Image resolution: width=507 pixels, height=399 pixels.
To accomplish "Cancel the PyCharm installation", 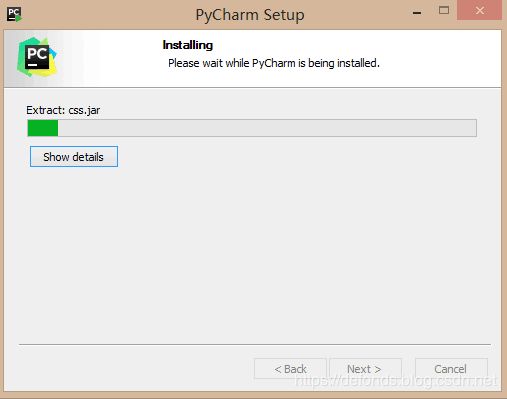I will pyautogui.click(x=451, y=369).
